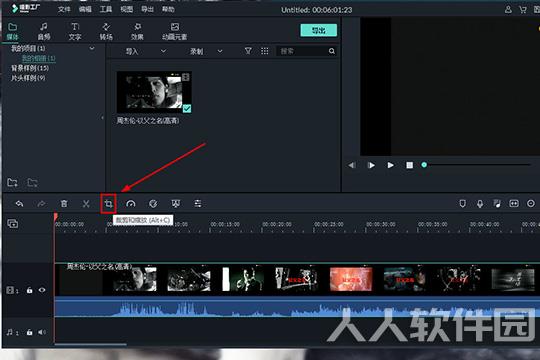The width and height of the screenshot is (540, 360).
Task: Select 背景样例 (15) folder
Action: (x=30, y=68)
